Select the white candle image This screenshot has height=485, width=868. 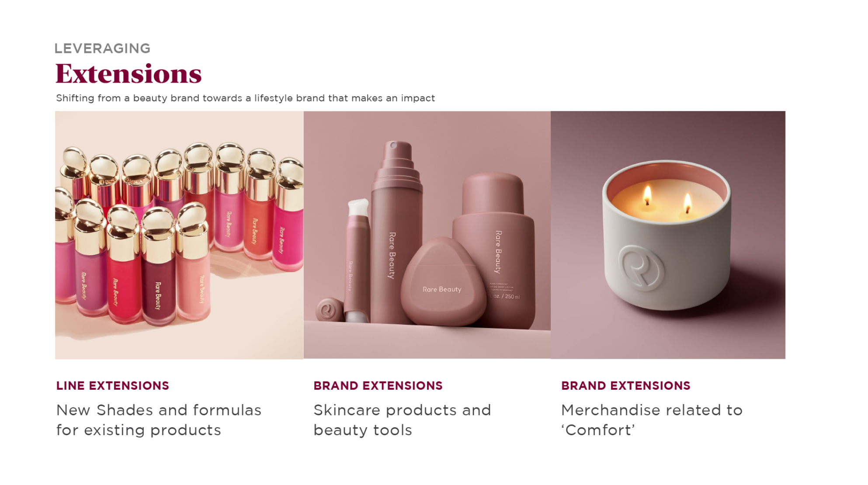coord(668,235)
